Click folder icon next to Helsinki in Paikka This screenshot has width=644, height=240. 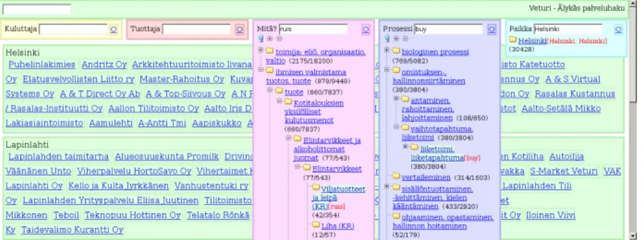pos(513,39)
